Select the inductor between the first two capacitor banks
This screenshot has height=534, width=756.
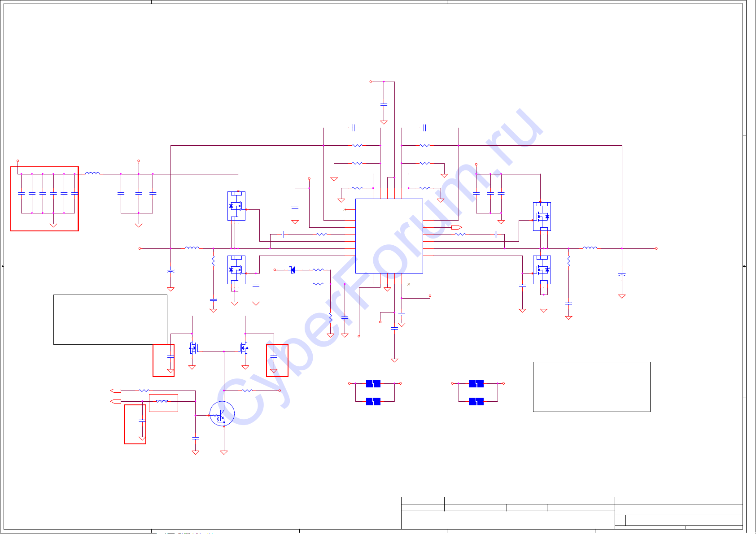click(92, 174)
